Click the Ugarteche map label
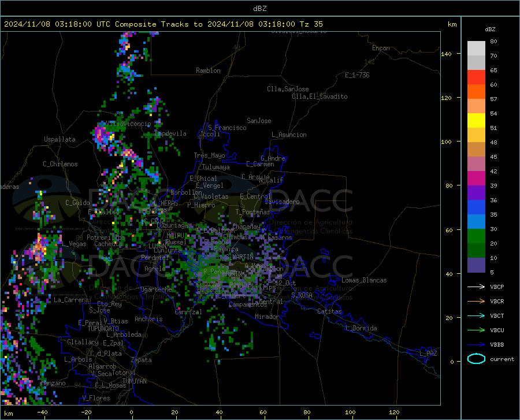Screen dimensions: 520x420 coord(156,289)
